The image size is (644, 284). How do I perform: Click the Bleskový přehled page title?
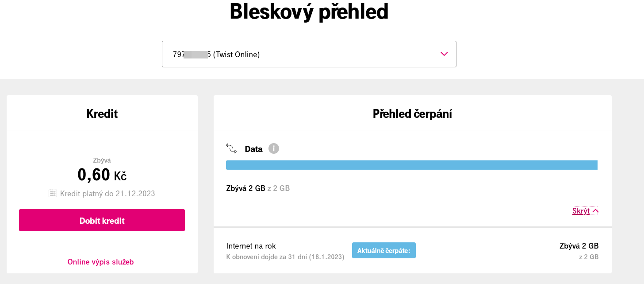(x=309, y=12)
